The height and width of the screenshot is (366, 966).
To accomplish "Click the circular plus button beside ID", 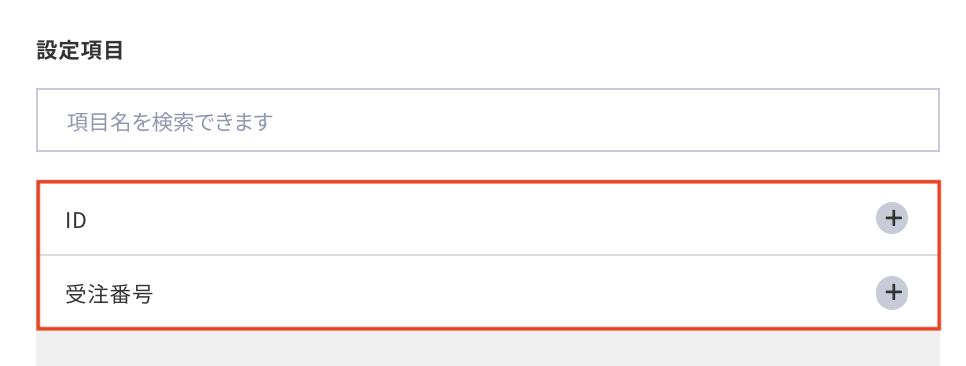I will pos(891,218).
